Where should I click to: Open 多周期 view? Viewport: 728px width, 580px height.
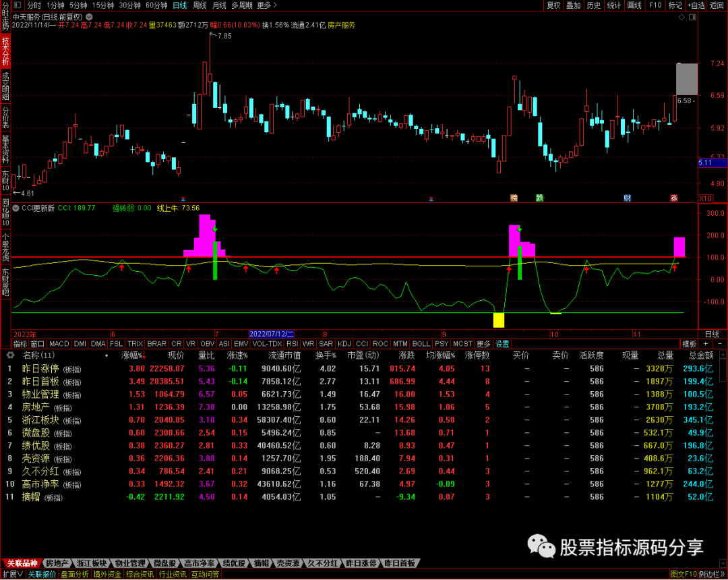click(x=242, y=5)
